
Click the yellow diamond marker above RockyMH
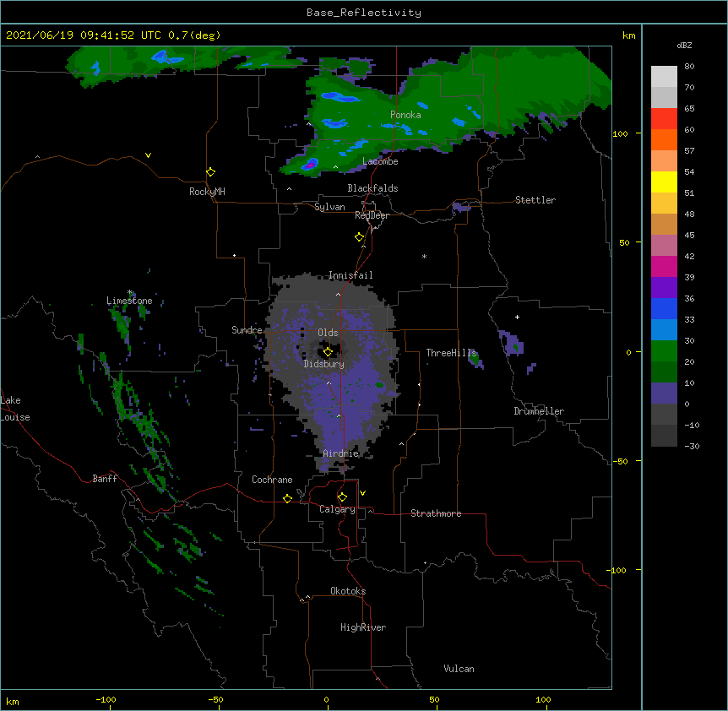211,172
